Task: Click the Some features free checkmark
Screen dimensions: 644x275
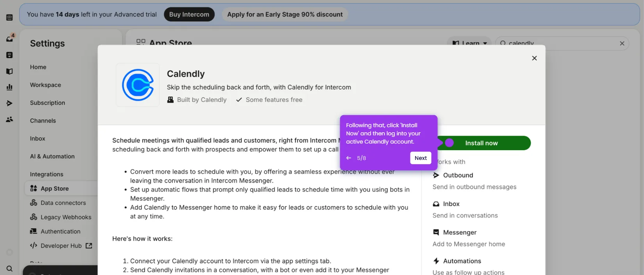Action: pos(239,100)
